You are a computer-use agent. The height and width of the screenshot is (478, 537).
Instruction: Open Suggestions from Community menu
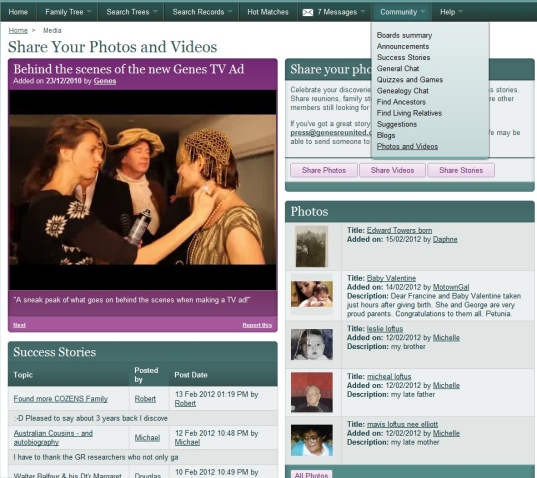tap(397, 124)
